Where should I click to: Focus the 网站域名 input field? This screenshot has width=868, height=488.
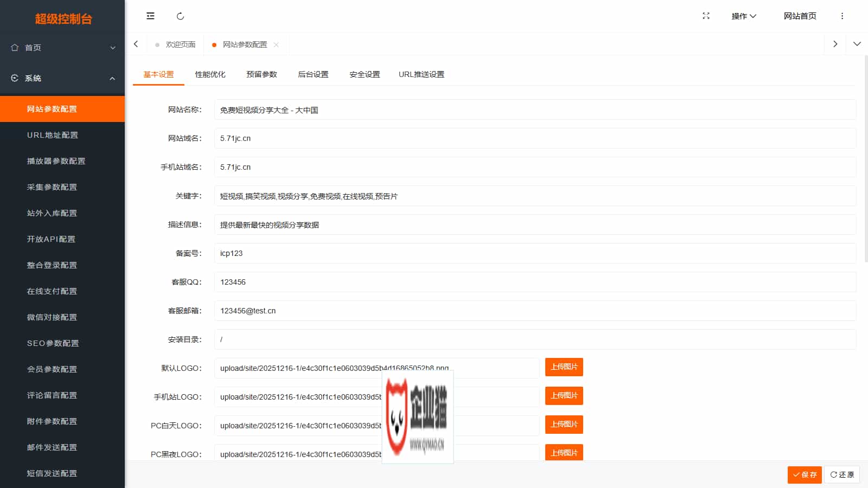click(535, 138)
